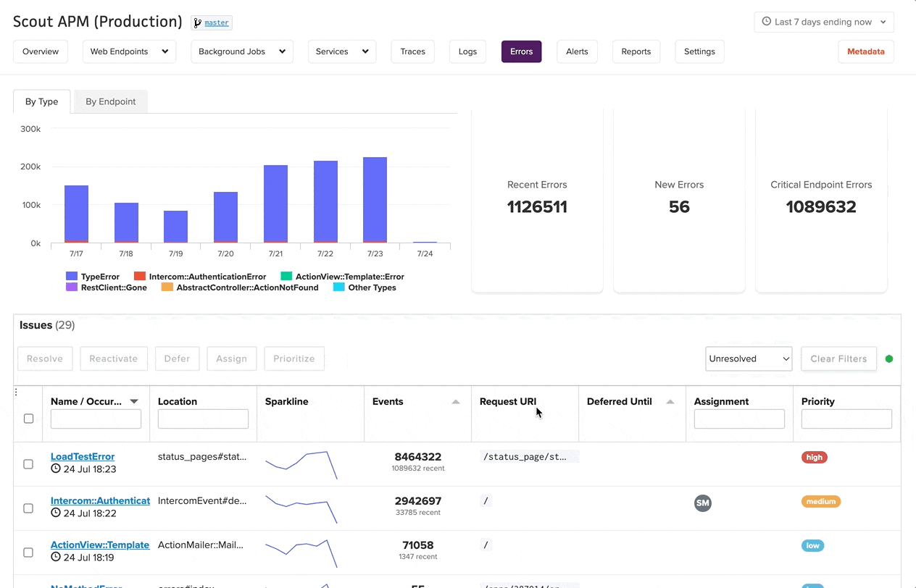Open the three-dot table columns menu
916x588 pixels.
click(16, 392)
